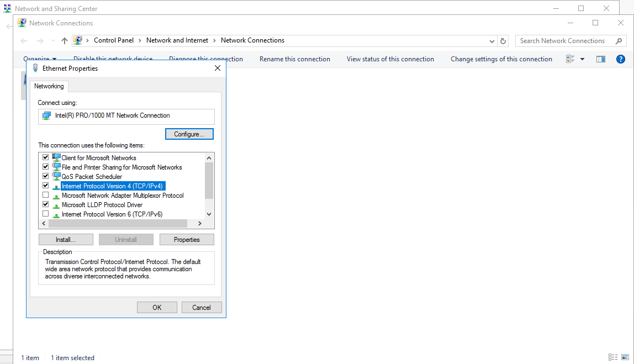Click the Configure button

click(x=189, y=134)
